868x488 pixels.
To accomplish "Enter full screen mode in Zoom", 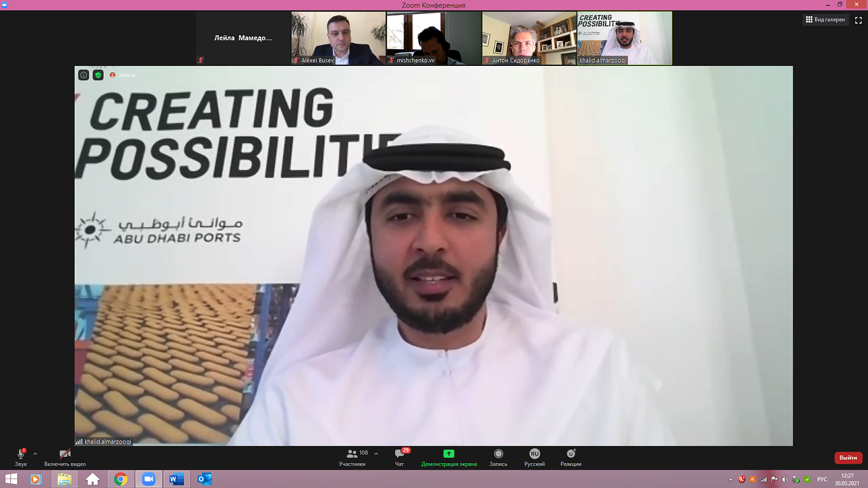I will tap(859, 20).
